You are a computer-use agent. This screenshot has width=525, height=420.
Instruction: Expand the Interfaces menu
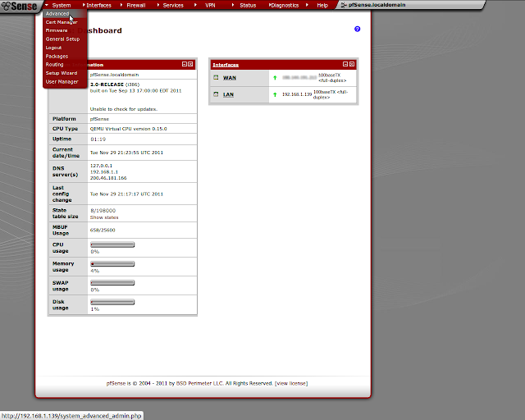[98, 6]
